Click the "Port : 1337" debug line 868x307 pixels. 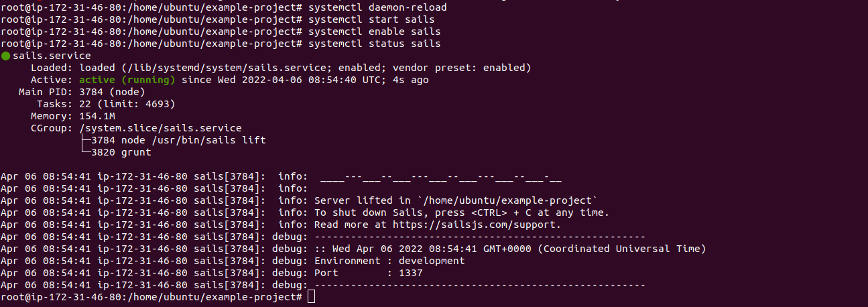point(368,273)
